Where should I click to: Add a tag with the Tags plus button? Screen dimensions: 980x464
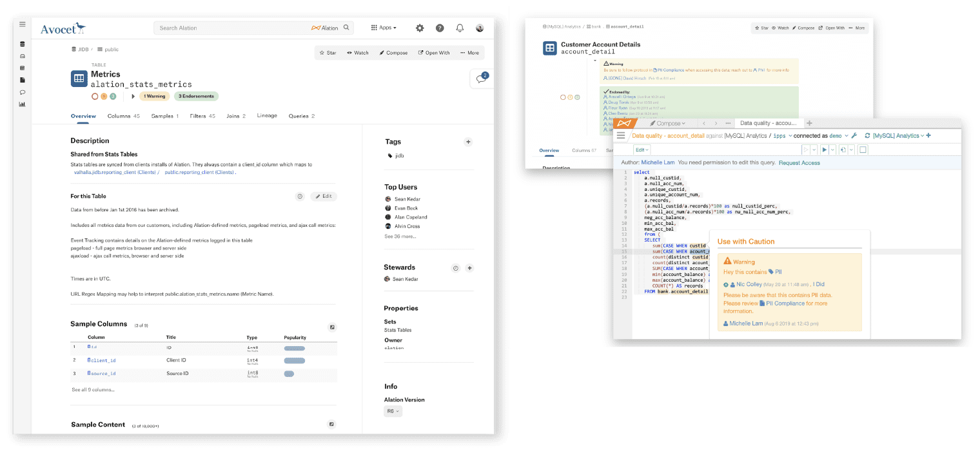[x=468, y=142]
